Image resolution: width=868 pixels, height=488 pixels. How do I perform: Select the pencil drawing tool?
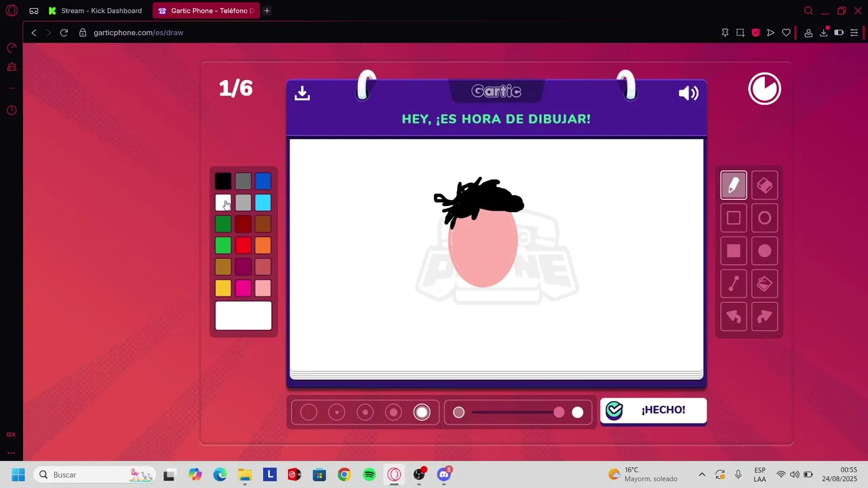(x=733, y=185)
